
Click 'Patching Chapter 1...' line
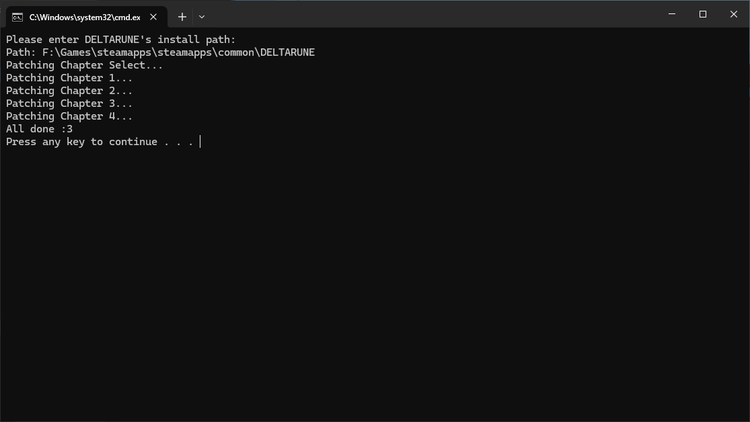pyautogui.click(x=69, y=78)
